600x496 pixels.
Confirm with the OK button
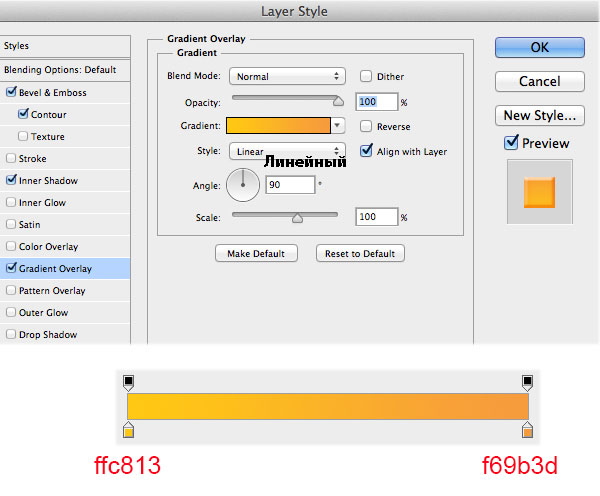pyautogui.click(x=540, y=47)
